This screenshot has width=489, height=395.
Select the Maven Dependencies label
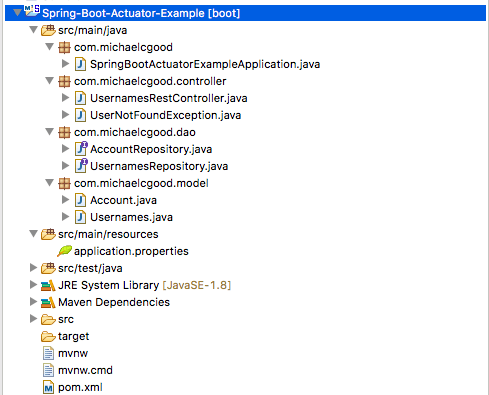(x=114, y=303)
